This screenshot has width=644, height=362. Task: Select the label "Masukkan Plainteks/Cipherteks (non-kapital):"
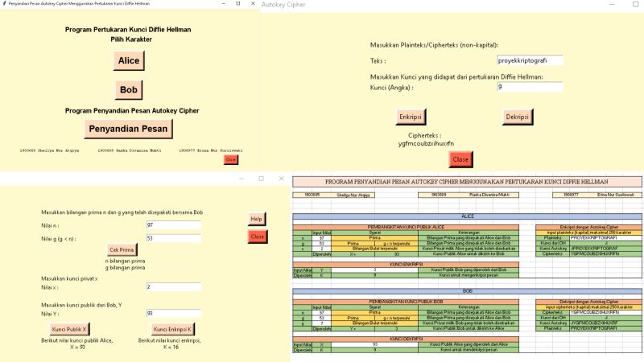434,45
